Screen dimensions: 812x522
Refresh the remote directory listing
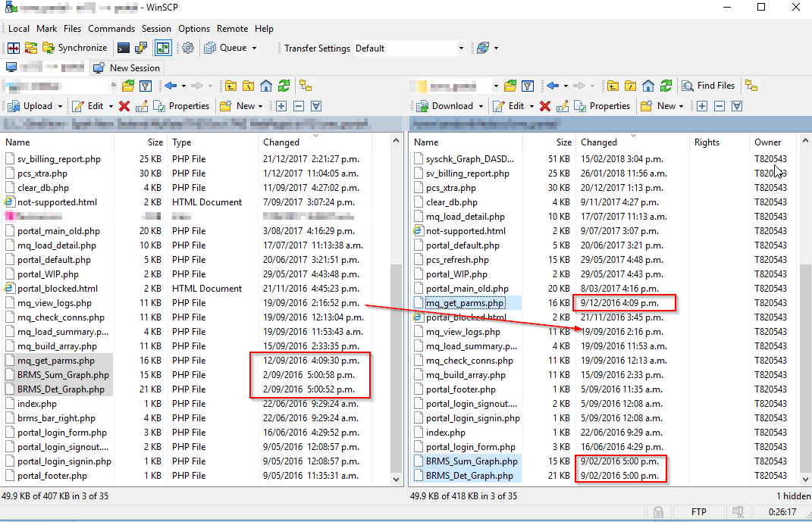tap(665, 85)
